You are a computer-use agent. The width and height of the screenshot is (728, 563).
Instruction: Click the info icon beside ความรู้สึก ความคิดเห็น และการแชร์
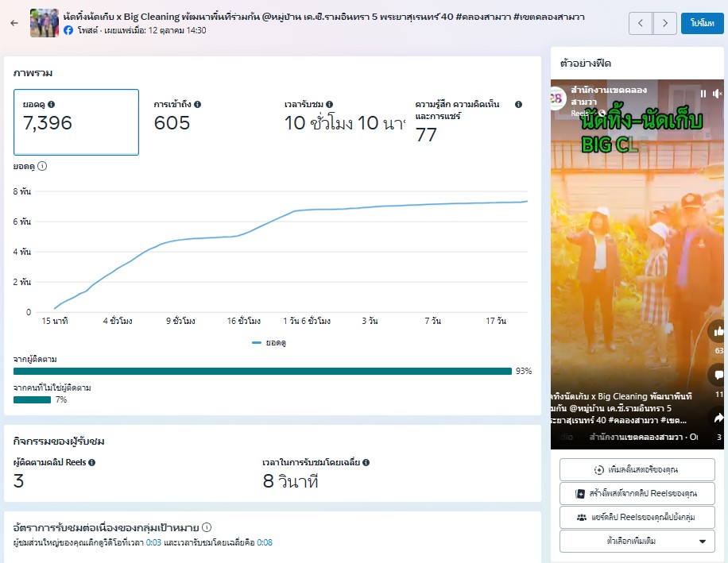point(518,104)
